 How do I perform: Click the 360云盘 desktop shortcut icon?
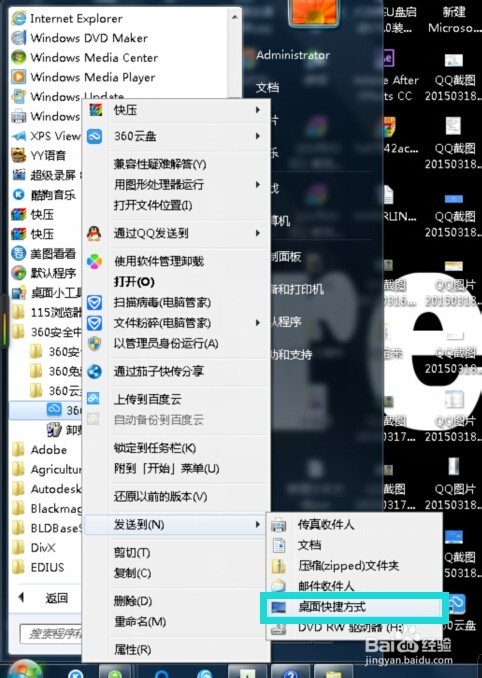point(456,604)
